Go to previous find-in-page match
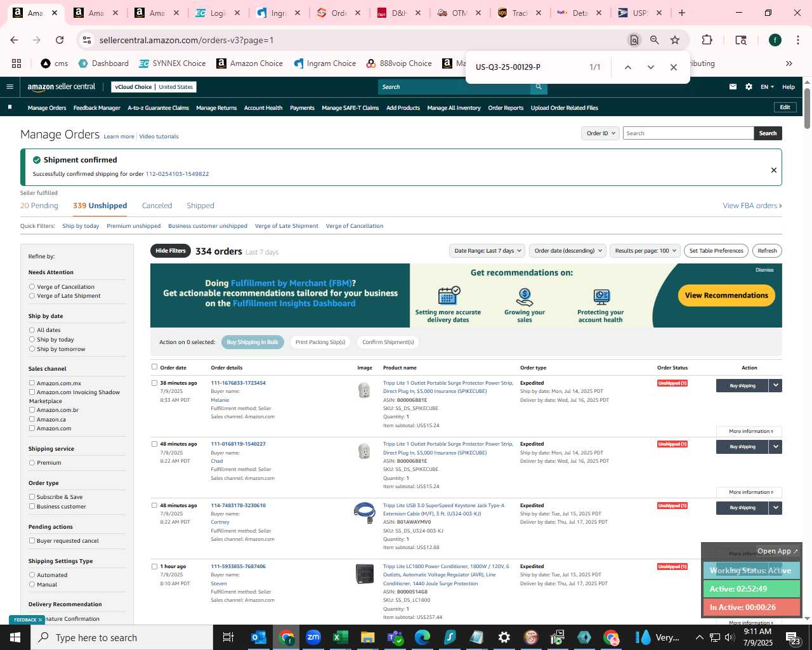 tap(627, 67)
